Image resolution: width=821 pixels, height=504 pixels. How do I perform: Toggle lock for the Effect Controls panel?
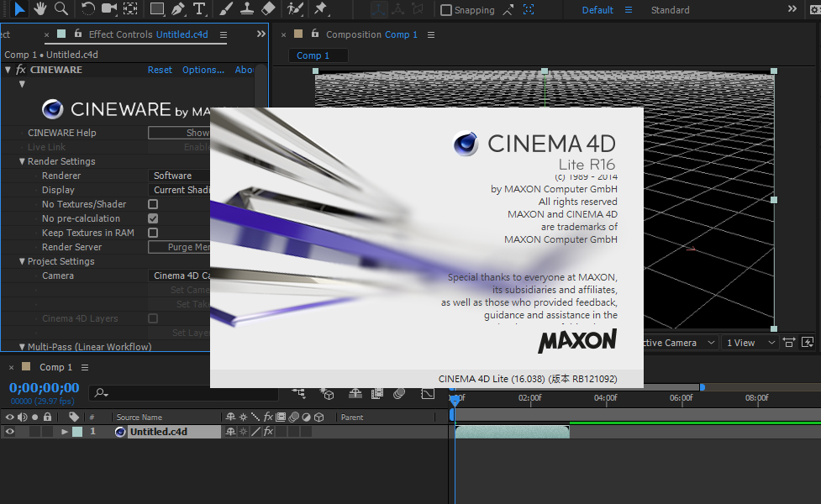(x=78, y=34)
